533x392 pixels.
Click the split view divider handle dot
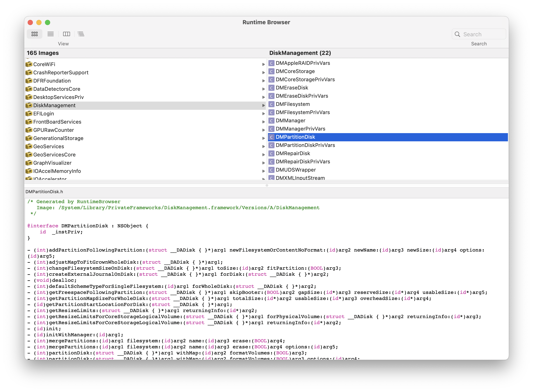click(267, 186)
